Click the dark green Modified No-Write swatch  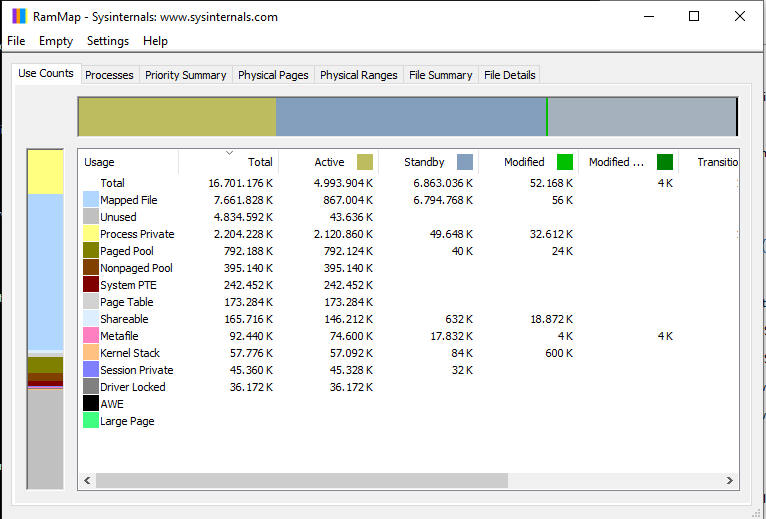coord(665,162)
